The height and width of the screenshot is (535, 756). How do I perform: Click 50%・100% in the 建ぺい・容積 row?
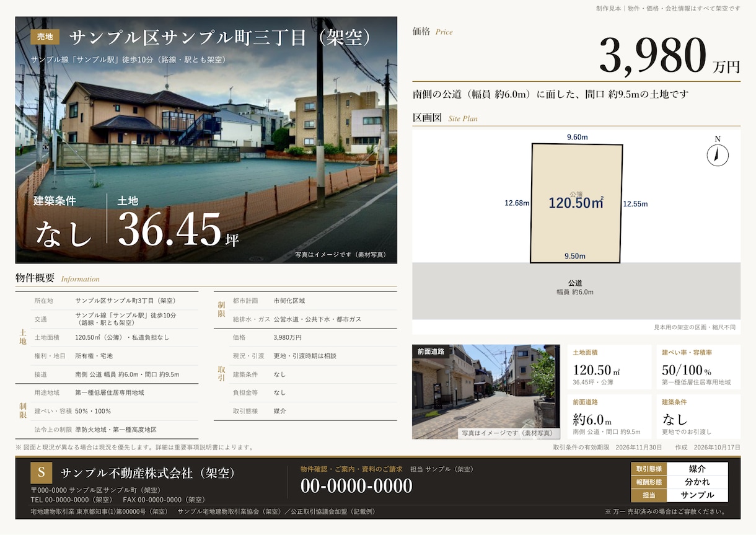[93, 411]
